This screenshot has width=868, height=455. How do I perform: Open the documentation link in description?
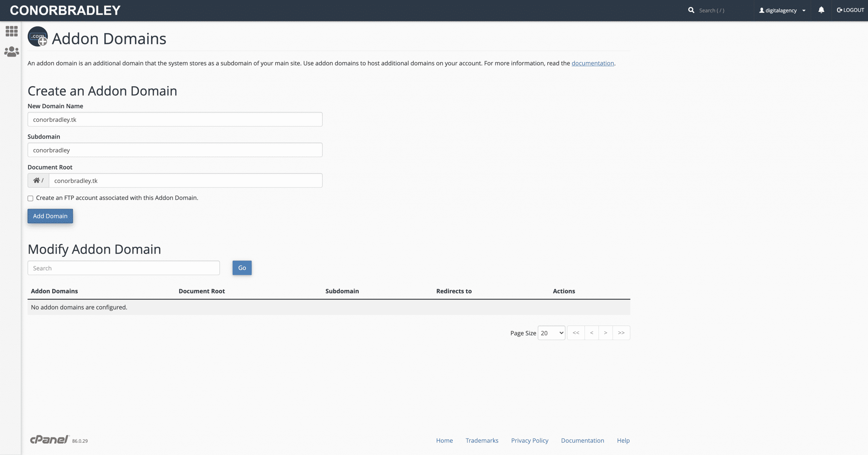(593, 63)
